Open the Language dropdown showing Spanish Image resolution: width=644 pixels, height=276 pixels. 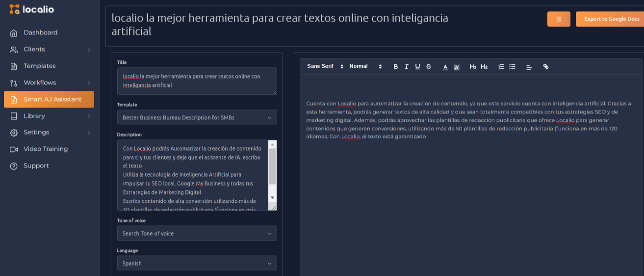(x=197, y=263)
